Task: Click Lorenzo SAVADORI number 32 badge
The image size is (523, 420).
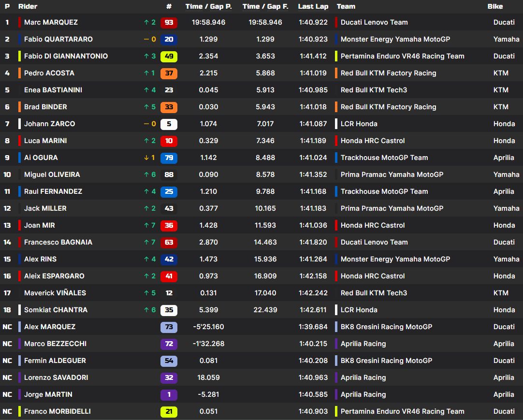Action: click(x=169, y=377)
